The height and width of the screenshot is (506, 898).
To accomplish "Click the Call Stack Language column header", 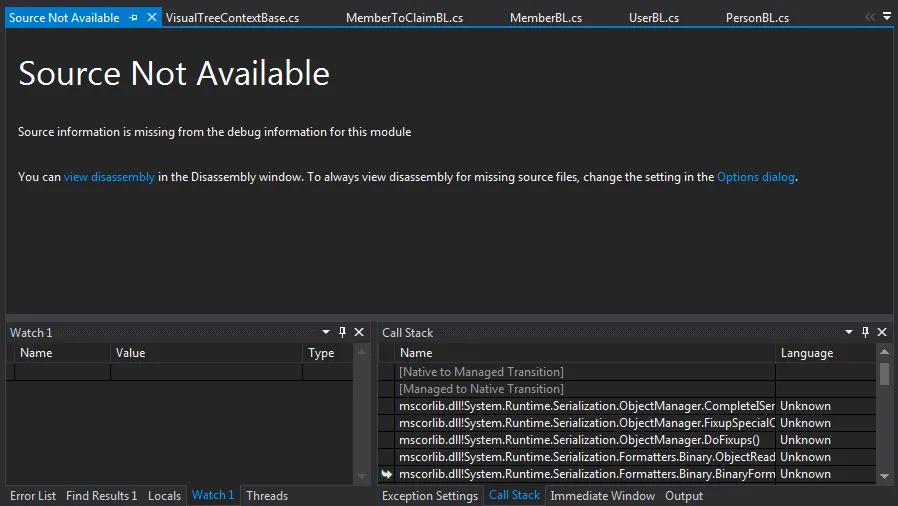I will (825, 353).
